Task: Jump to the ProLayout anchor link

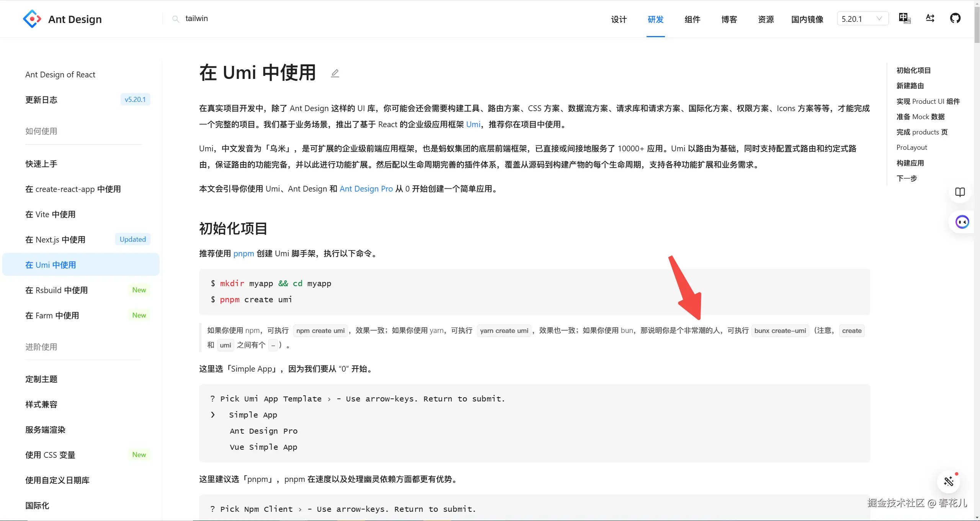Action: (x=911, y=147)
